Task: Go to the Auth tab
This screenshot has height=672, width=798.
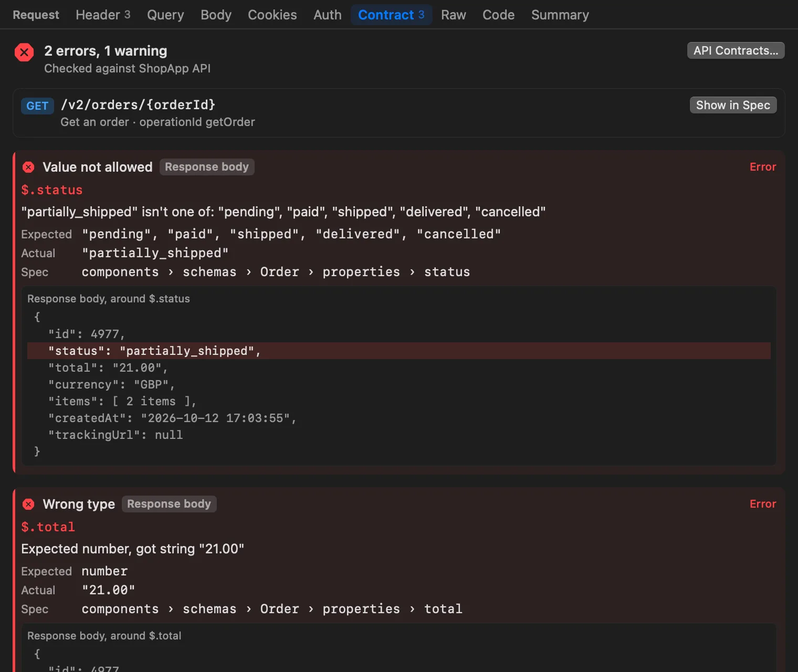Action: [x=328, y=15]
